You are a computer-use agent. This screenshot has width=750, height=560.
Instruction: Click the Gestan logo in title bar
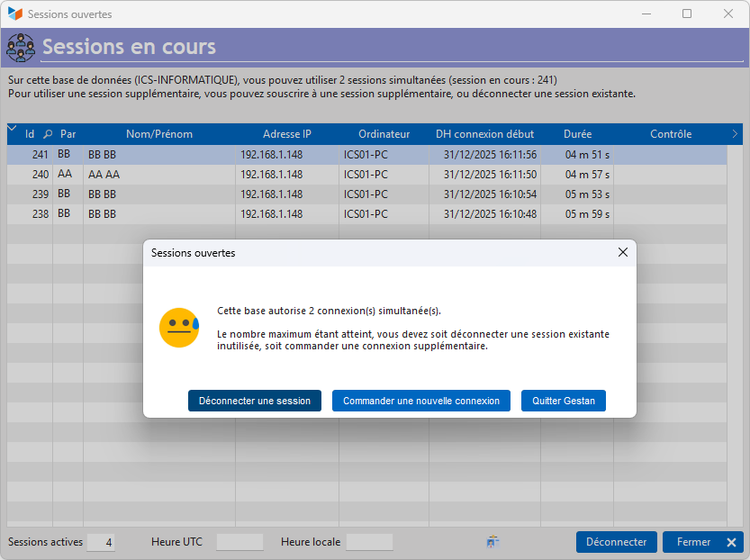click(x=14, y=14)
